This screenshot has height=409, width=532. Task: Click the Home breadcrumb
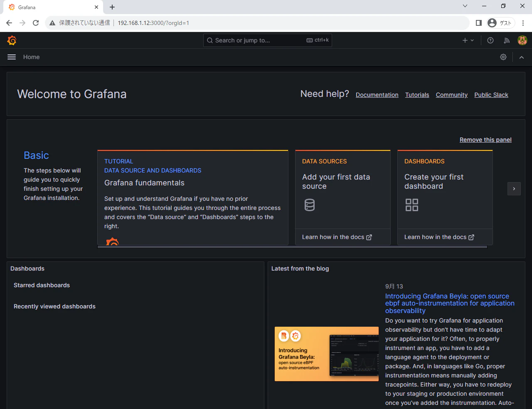click(x=32, y=57)
